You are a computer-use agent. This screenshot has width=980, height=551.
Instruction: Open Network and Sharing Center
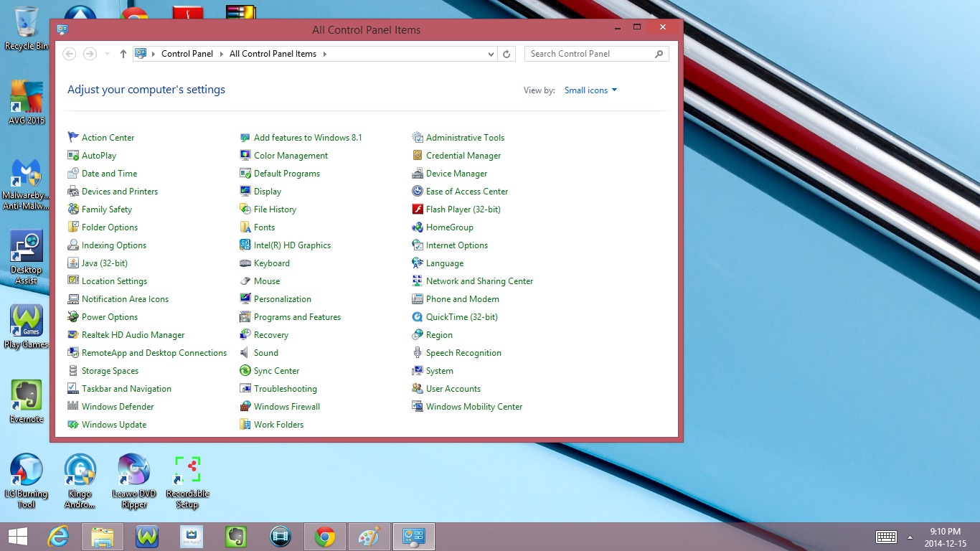pos(479,281)
